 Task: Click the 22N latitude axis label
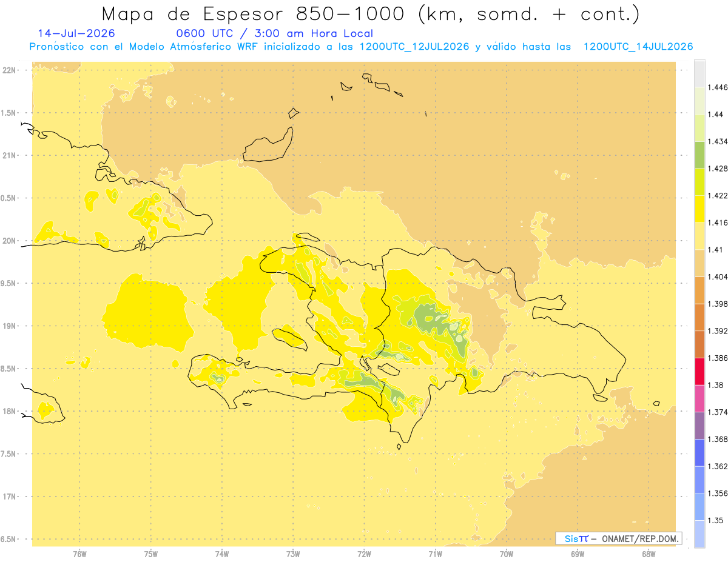point(8,70)
